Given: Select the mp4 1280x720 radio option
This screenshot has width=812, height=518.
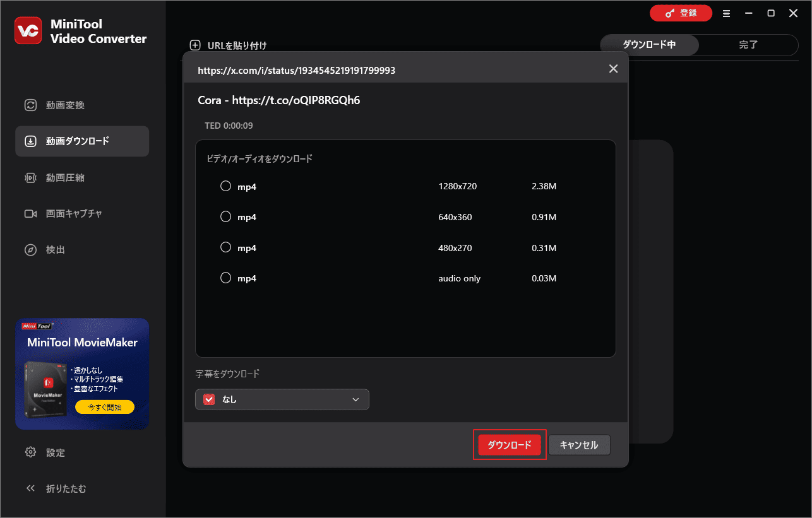Looking at the screenshot, I should [x=225, y=186].
